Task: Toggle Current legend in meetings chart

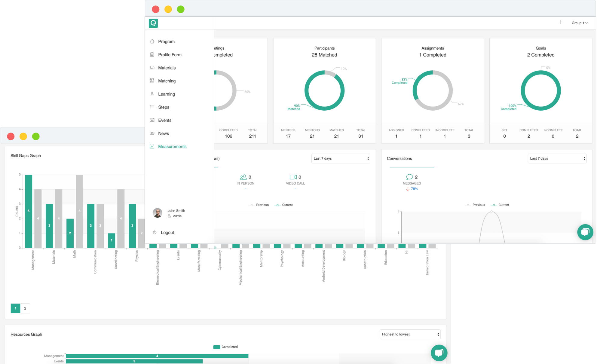Action: coord(283,205)
